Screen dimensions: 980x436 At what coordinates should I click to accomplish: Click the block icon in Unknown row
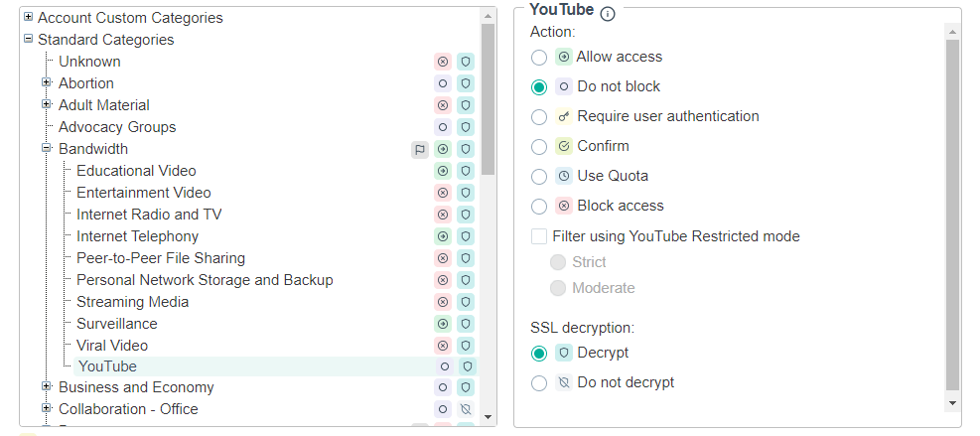click(443, 62)
